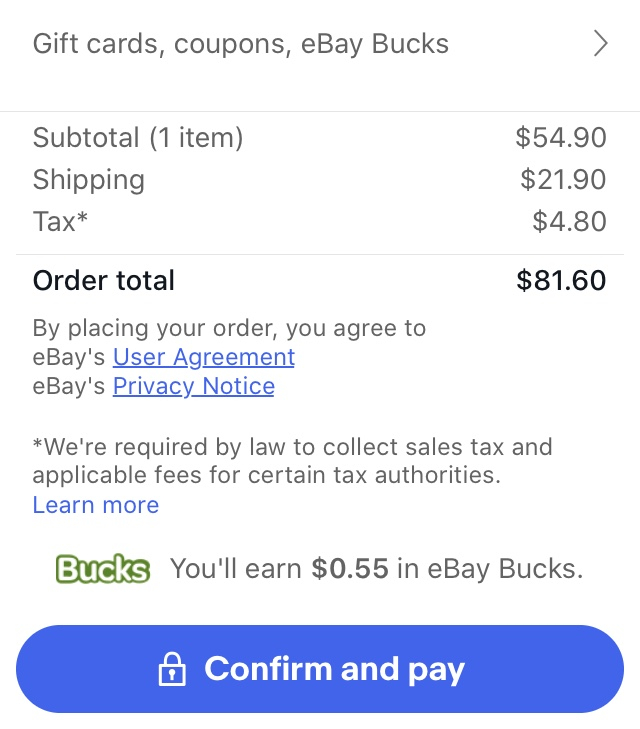Screen dimensions: 640x729
Task: Click the "By placing your order" agreement text
Action: point(229,328)
